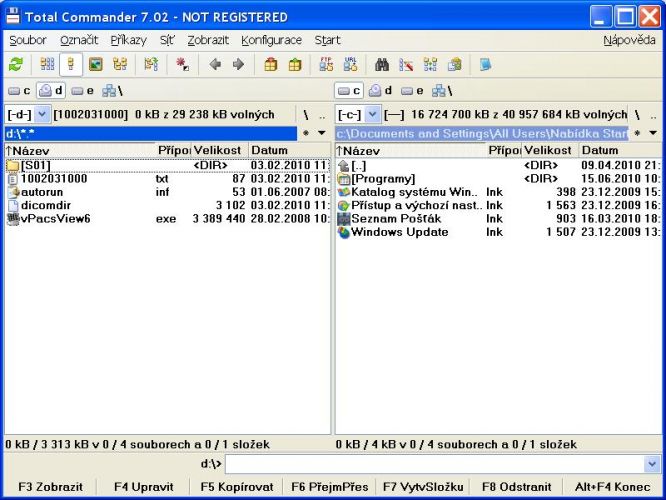Viewport: 666px width, 500px height.
Task: Sort left panel by Název column header
Action: tap(80, 150)
